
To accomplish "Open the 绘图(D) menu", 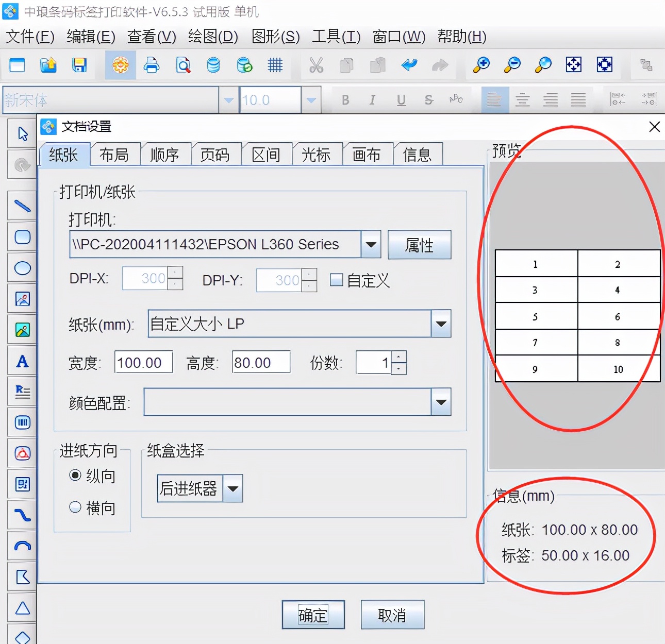I will click(213, 37).
